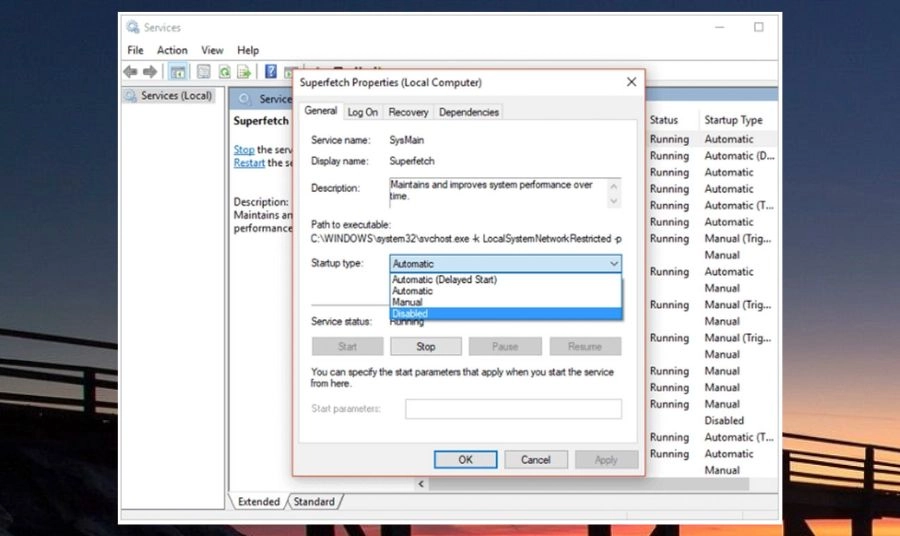Minimize the Services window
The image size is (900, 536).
(720, 27)
